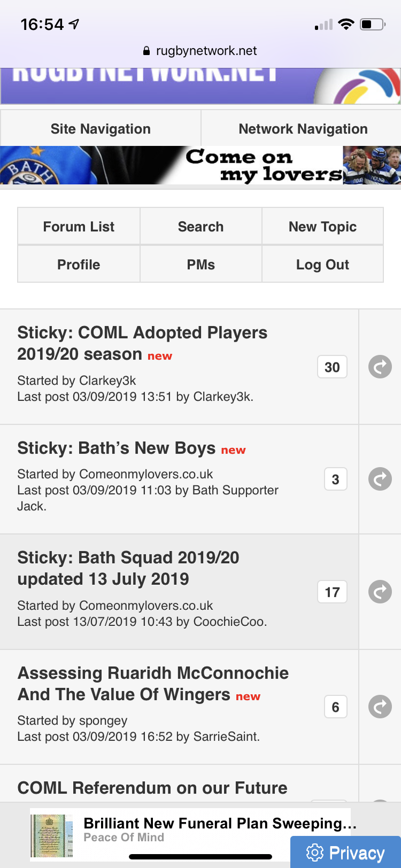Tap the padlock icon beside rugbynetwork.net

(146, 51)
